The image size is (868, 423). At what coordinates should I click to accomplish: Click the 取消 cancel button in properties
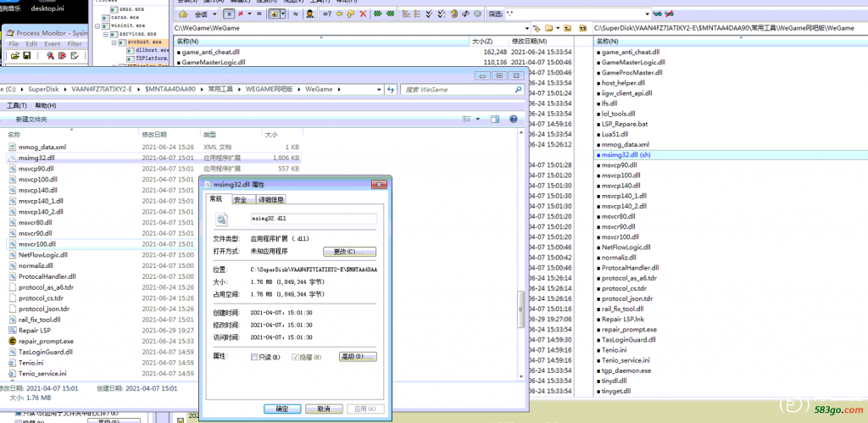324,409
